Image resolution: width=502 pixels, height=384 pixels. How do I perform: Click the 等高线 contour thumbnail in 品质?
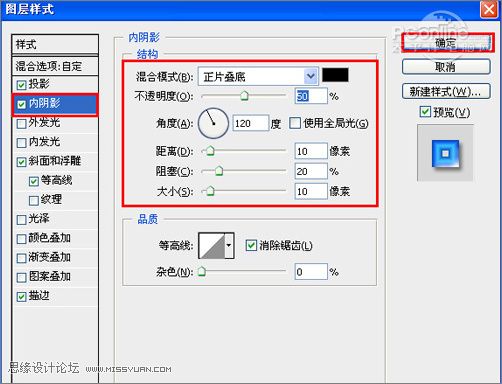212,246
